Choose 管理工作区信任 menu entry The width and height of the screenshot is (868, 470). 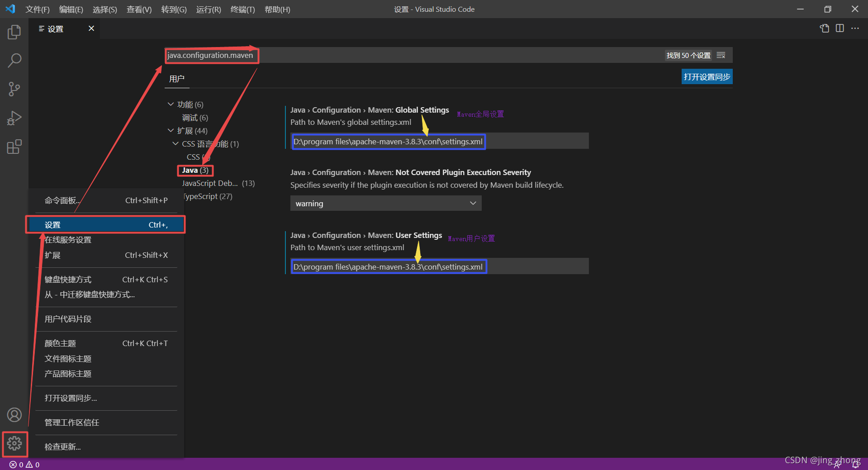tap(106, 423)
